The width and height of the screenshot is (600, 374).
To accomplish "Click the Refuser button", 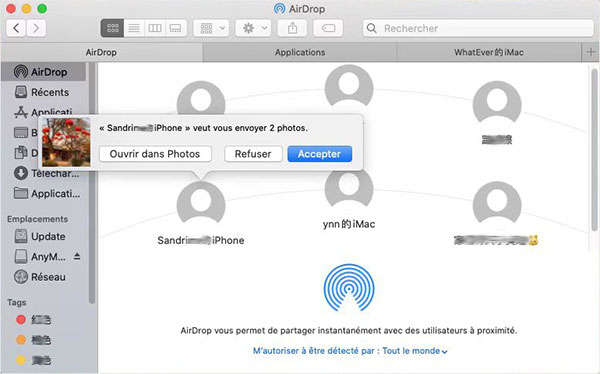I will click(253, 154).
